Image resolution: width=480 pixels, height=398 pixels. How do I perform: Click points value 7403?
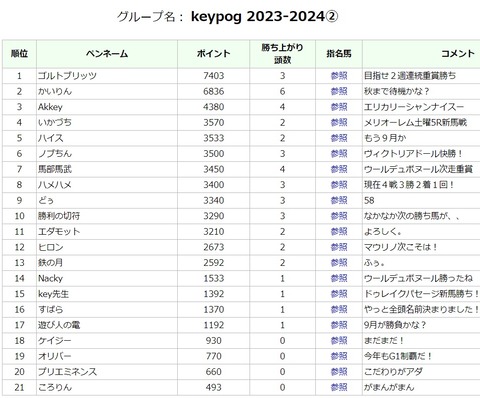214,76
